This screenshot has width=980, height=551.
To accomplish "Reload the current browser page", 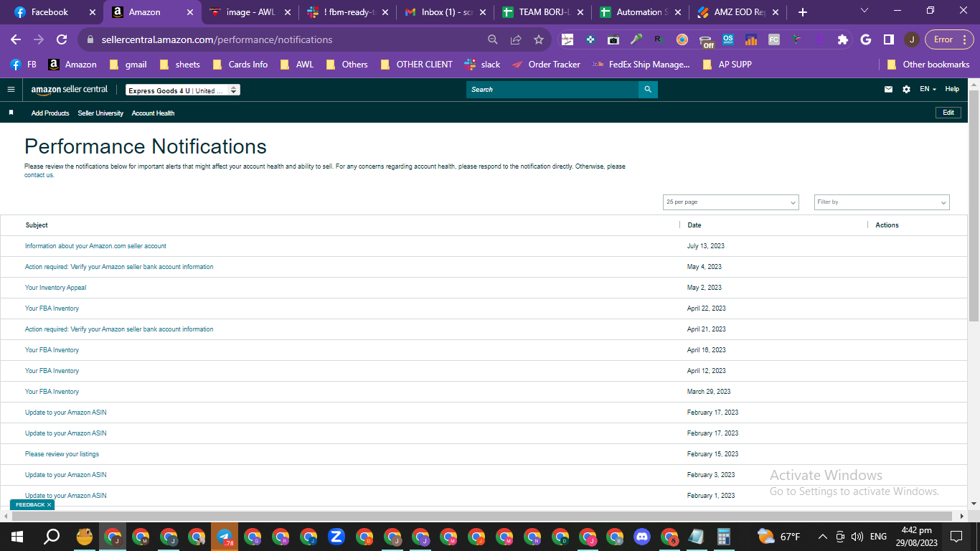I will [x=62, y=39].
